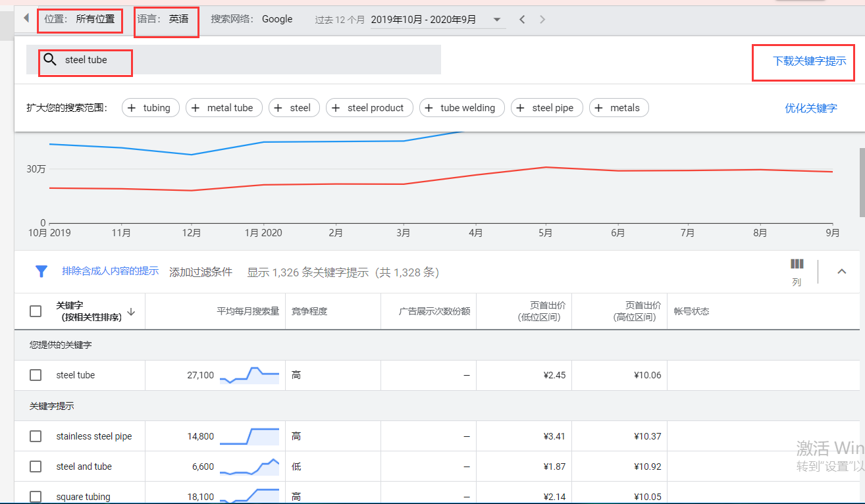Click the blue filter funnel icon
This screenshot has height=504, width=865.
click(41, 271)
